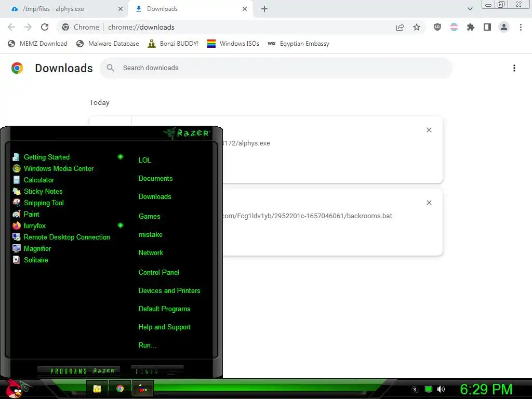The image size is (532, 399).
Task: Remove the backrooms.bat download entry
Action: point(429,203)
